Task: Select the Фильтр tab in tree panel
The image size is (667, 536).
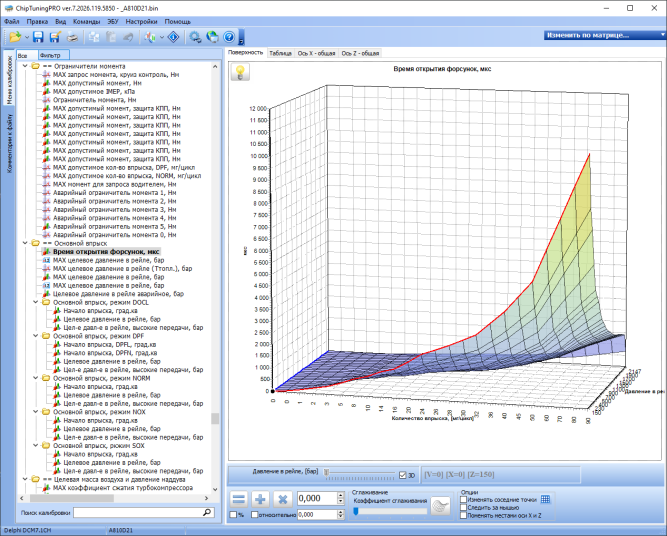Action: coord(53,55)
